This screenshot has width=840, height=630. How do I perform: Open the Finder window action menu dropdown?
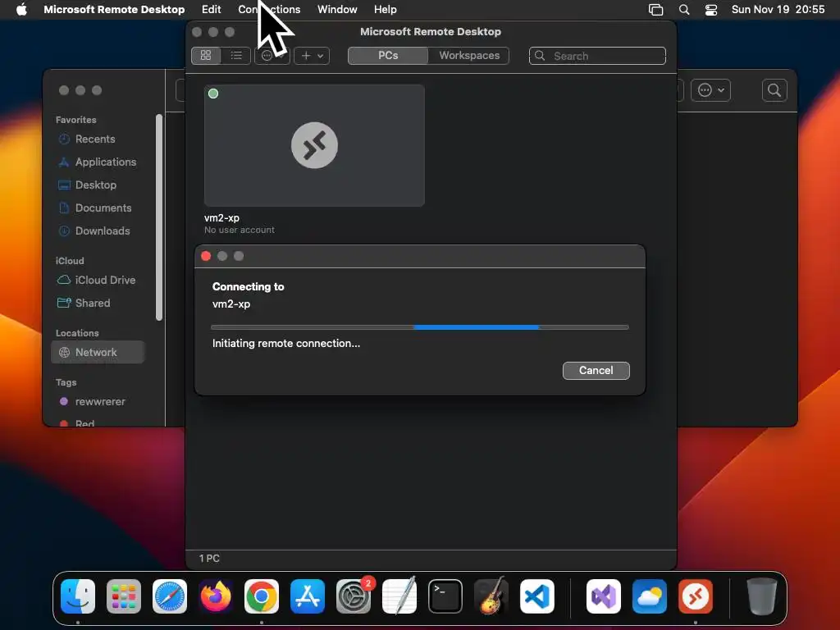(711, 90)
